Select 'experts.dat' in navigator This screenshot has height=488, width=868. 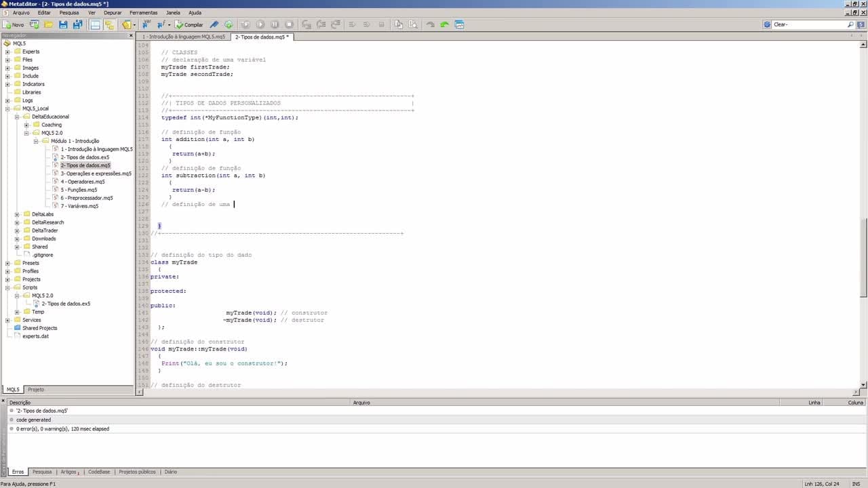click(35, 336)
